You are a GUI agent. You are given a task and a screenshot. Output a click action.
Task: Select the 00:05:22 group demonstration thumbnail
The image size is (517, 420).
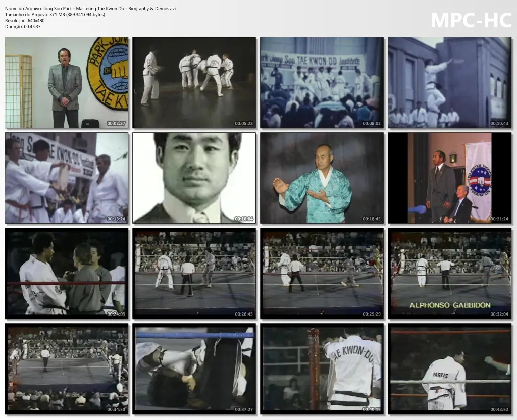pyautogui.click(x=194, y=83)
